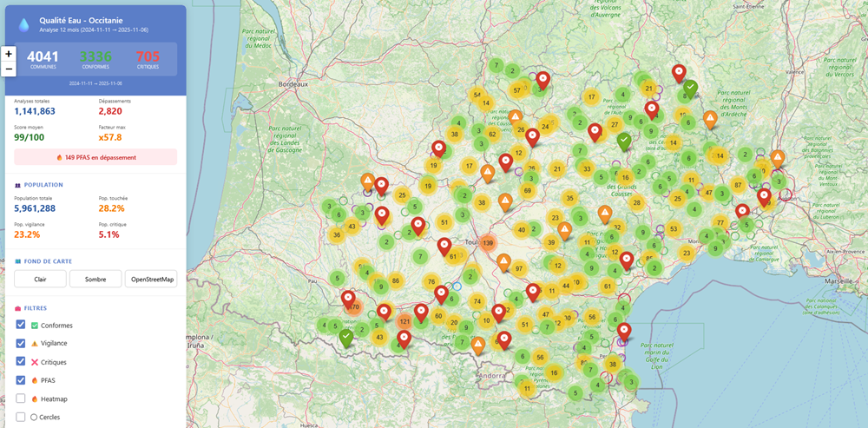Click the yellow 86 cluster marker

396,281
